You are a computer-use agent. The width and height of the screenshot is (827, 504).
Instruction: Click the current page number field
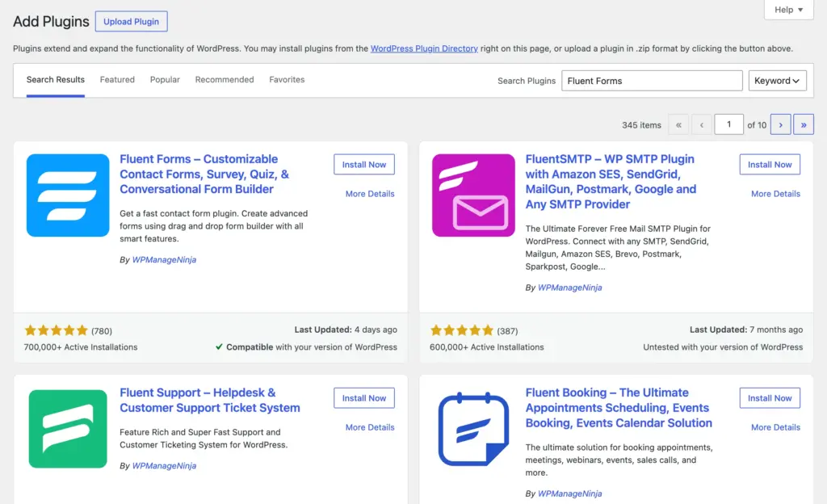(729, 124)
